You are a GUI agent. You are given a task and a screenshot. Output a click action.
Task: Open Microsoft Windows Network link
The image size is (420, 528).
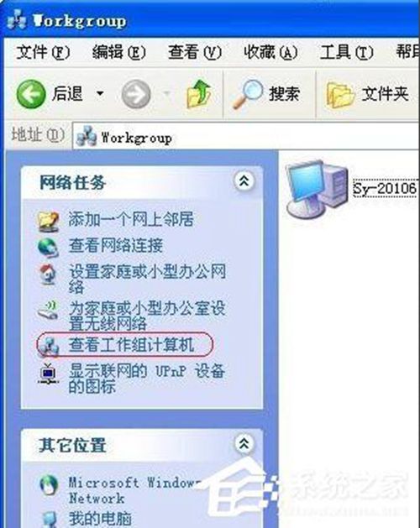(135, 490)
